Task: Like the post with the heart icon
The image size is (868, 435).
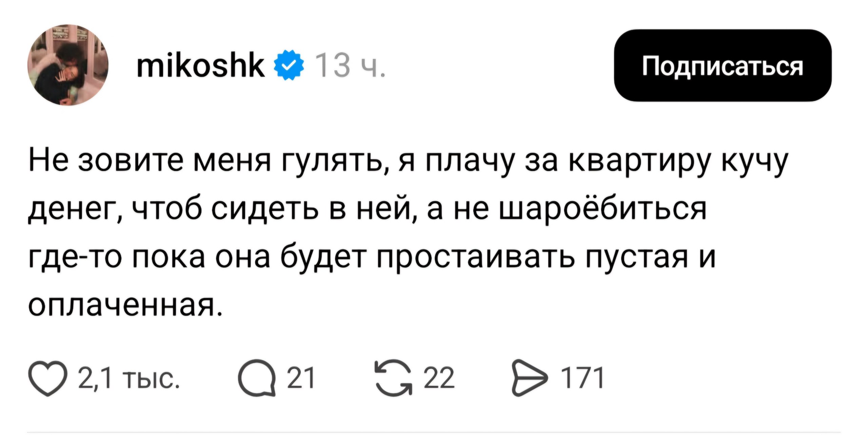Action: (47, 379)
